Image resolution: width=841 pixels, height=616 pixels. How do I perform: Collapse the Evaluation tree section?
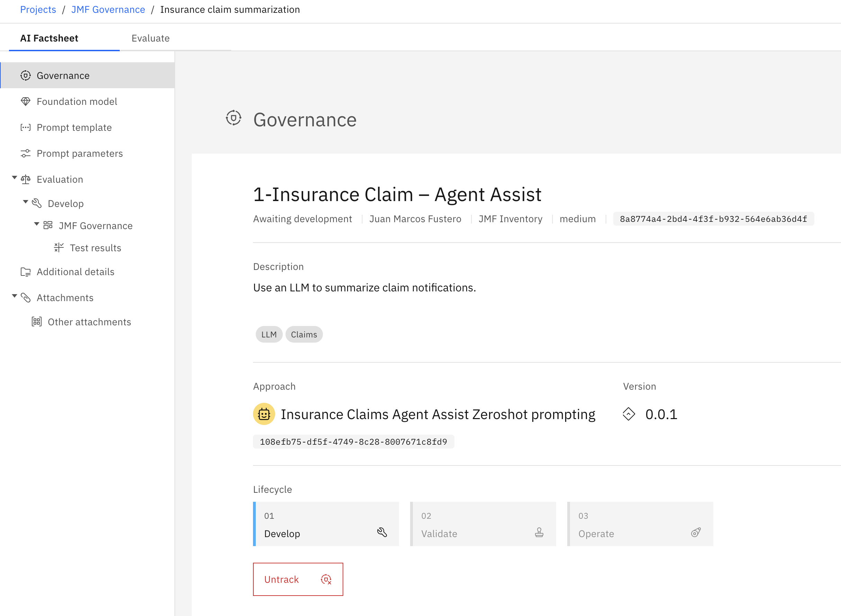15,178
